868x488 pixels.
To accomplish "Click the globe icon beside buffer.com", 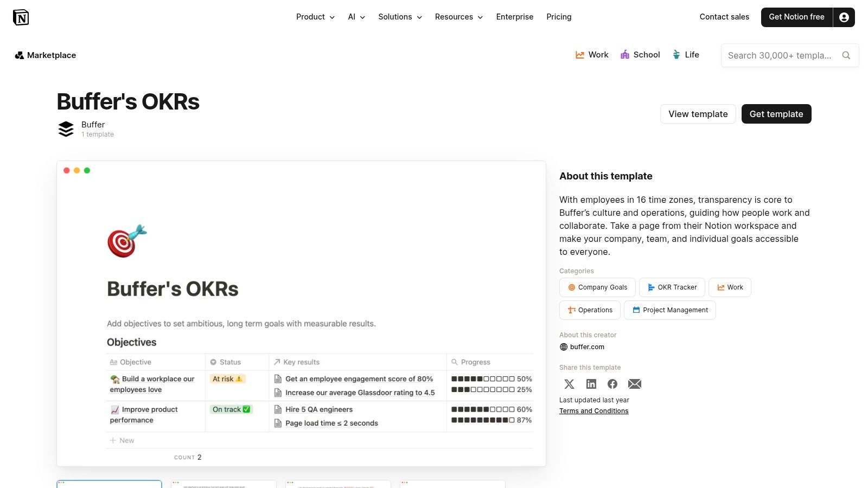I will (564, 347).
